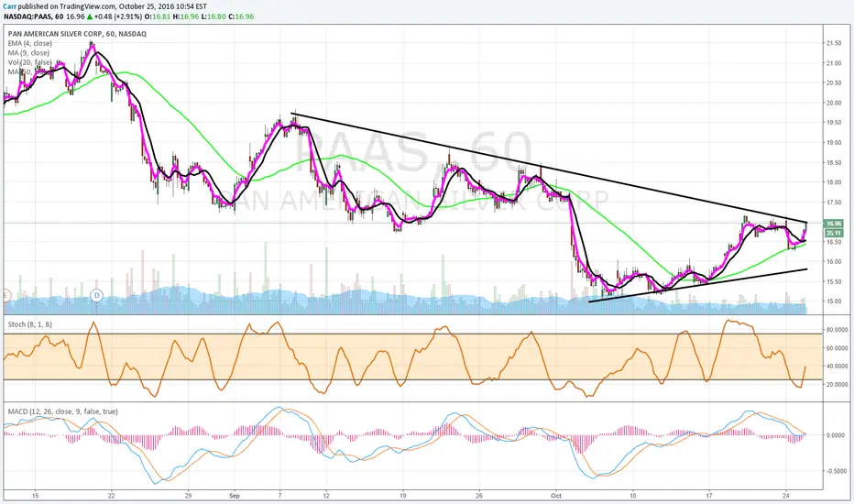The width and height of the screenshot is (854, 504).
Task: Click the 15.00 price axis label
Action: [834, 301]
